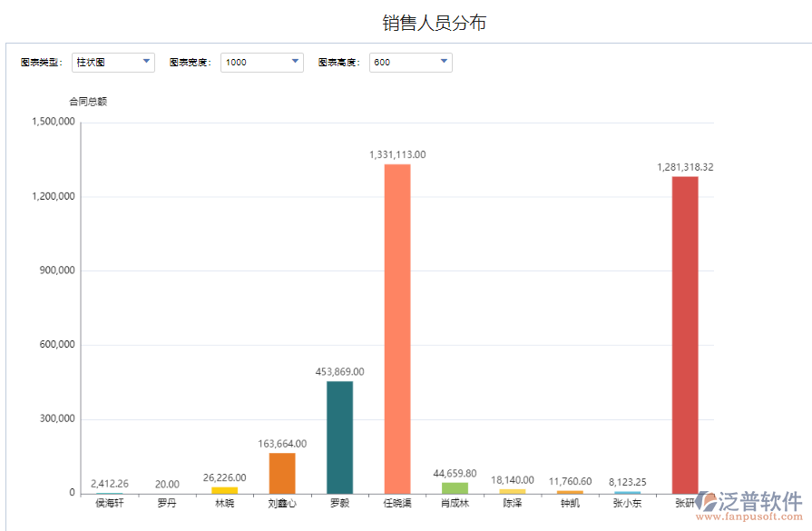
Task: Click 任晓渠's tallest orange bar
Action: tap(396, 327)
